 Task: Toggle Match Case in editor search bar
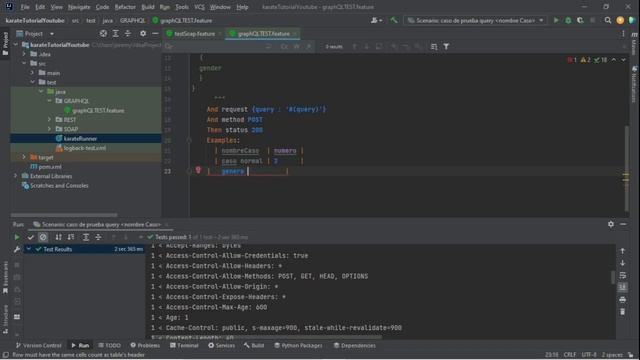(284, 47)
